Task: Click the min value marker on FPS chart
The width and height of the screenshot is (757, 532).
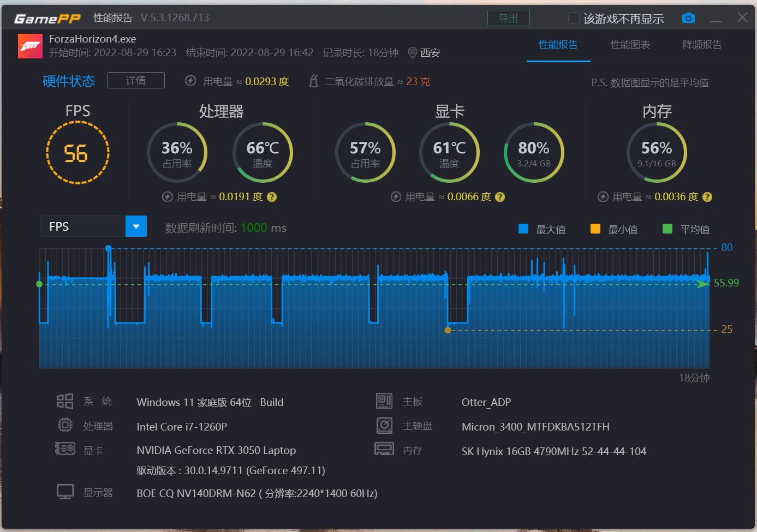Action: (448, 330)
